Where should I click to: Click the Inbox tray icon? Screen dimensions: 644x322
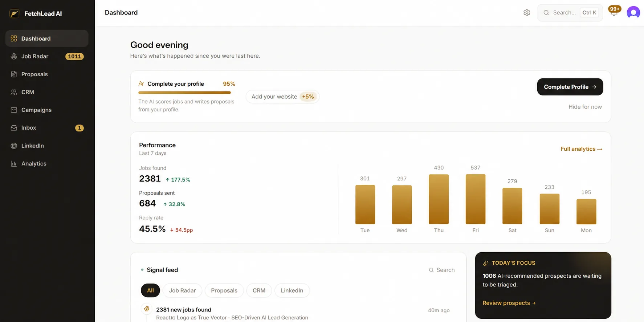(14, 128)
